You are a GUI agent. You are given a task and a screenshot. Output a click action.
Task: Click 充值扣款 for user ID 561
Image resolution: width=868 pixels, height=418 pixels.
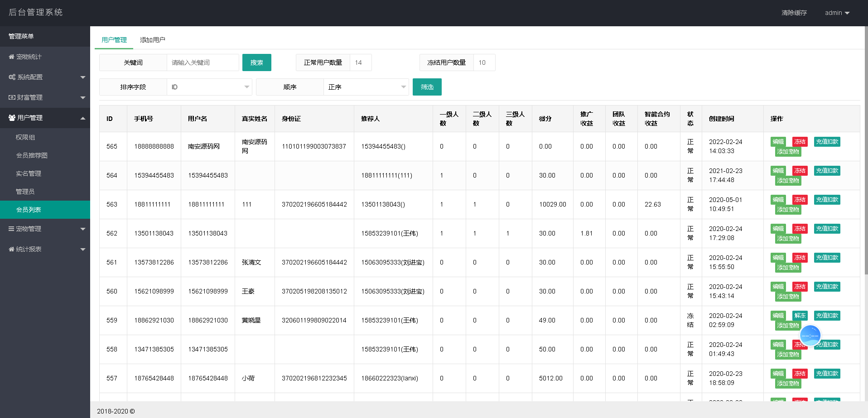point(827,258)
